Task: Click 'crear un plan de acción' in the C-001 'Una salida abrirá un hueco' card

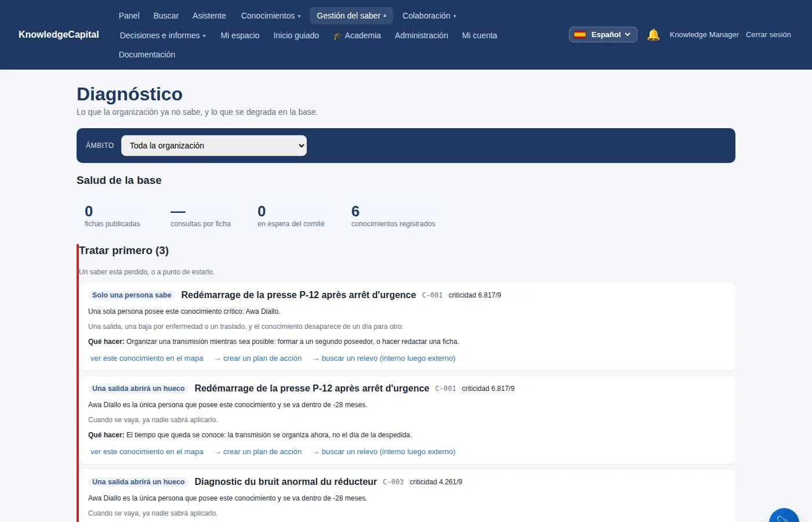Action: point(259,452)
